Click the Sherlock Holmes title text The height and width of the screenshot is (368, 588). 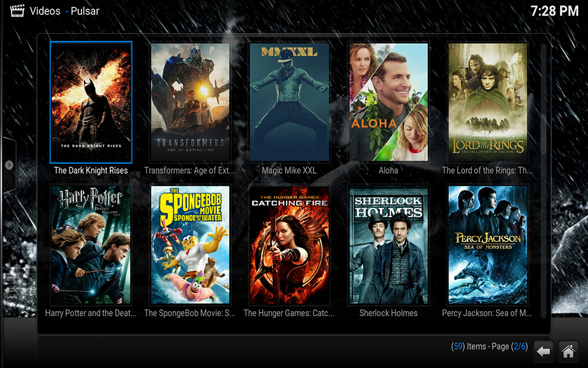[x=388, y=313]
